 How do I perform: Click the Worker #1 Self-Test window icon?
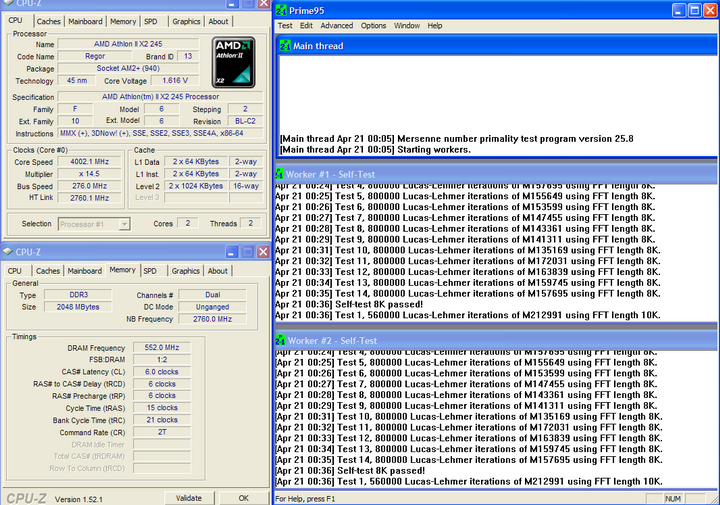[x=279, y=174]
